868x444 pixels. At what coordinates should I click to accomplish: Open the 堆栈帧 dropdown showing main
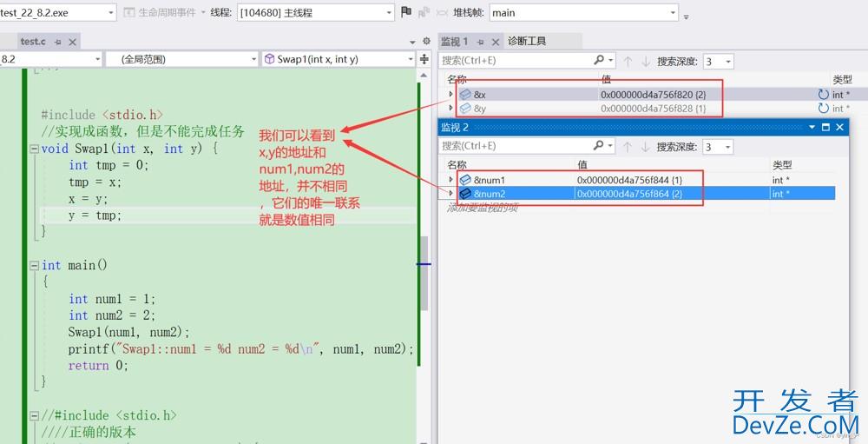point(673,12)
